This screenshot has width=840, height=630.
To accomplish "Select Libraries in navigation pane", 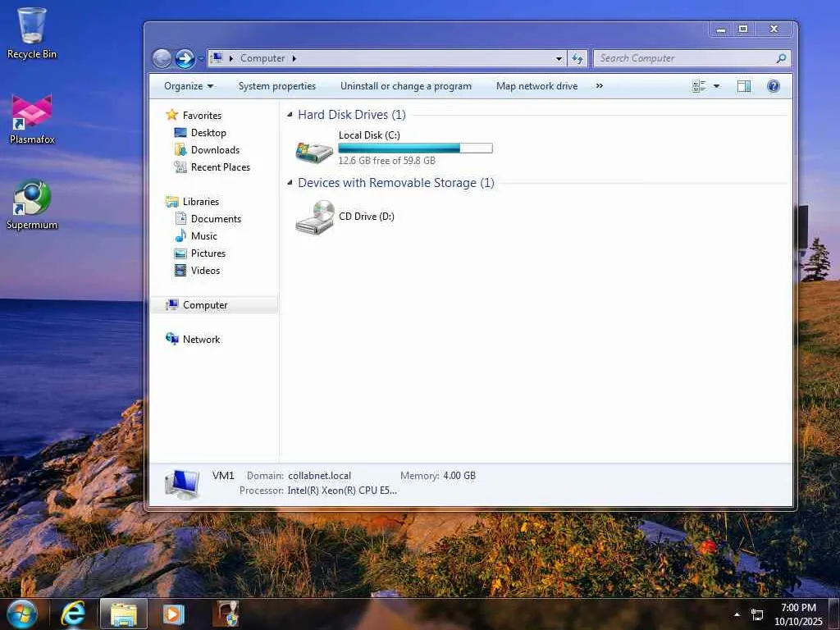I will coord(192,202).
